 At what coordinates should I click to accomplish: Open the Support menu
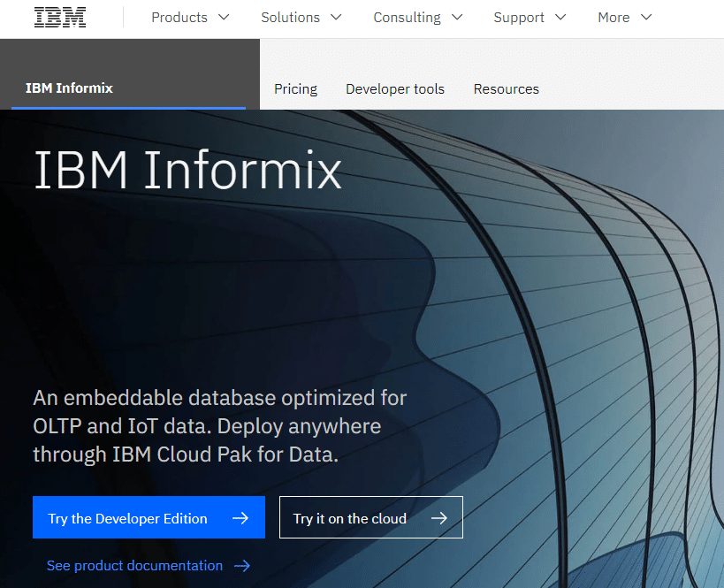[519, 18]
